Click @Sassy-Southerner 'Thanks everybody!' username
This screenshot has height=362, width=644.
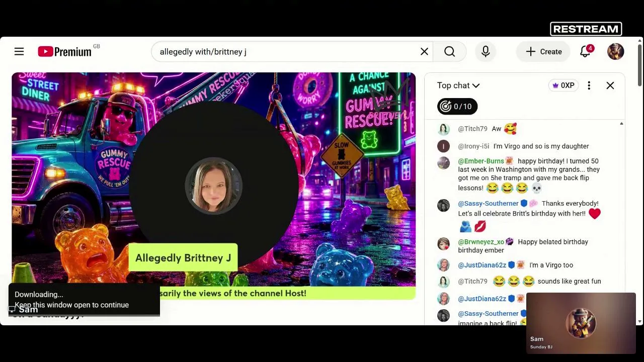click(488, 203)
